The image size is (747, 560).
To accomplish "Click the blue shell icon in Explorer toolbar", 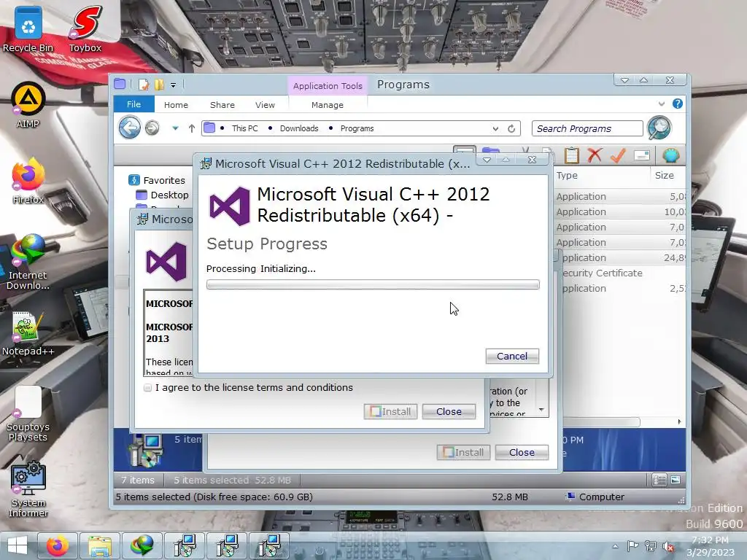I will pos(671,155).
